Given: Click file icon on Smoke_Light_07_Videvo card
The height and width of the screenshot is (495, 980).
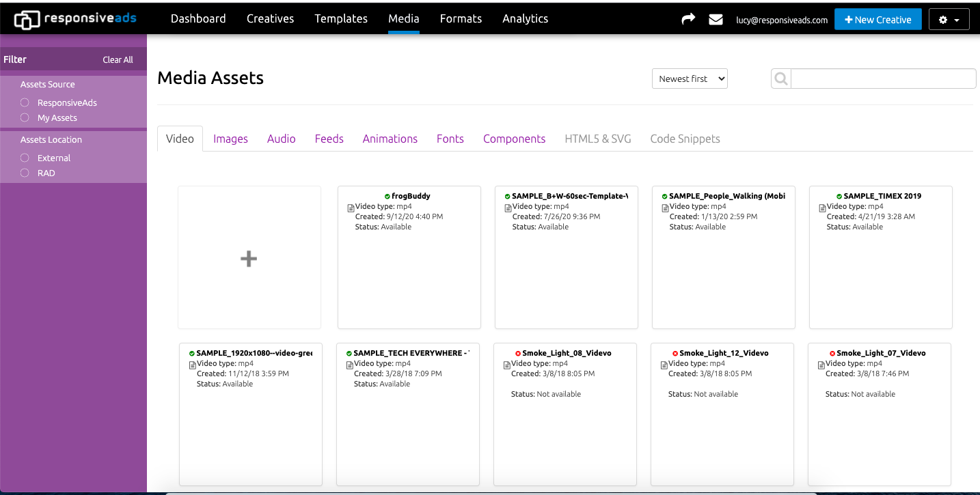Looking at the screenshot, I should click(821, 365).
